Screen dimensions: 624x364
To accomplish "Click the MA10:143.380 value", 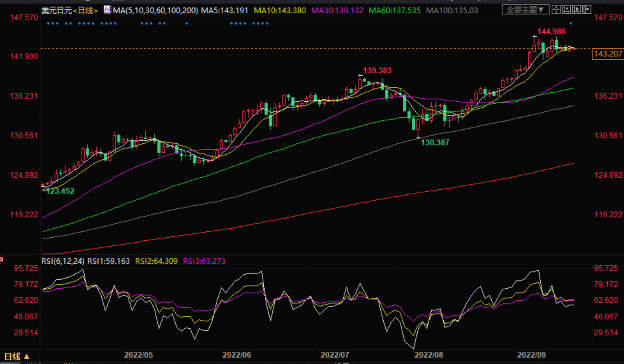I will click(x=280, y=10).
